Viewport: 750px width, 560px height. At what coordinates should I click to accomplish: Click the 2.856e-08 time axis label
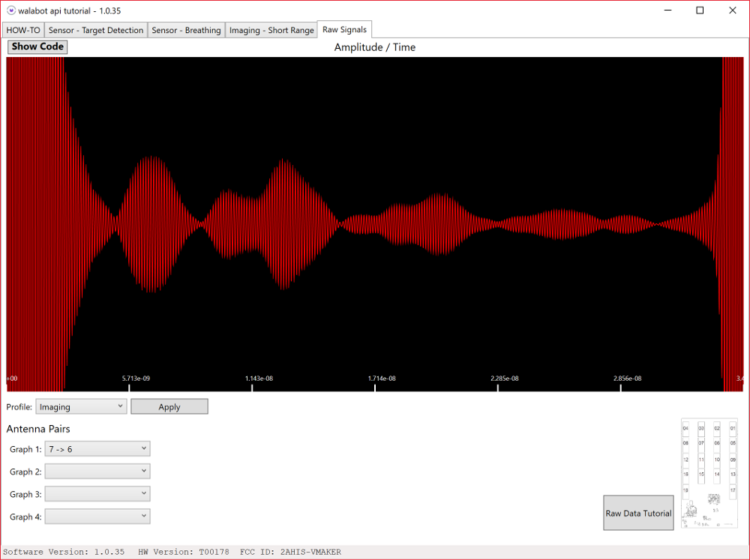[x=628, y=379]
